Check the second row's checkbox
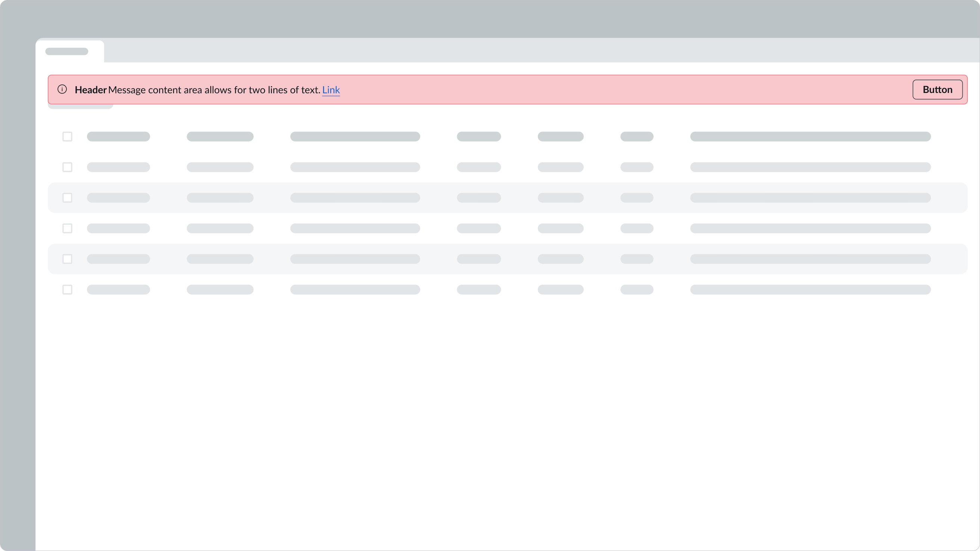 tap(67, 167)
